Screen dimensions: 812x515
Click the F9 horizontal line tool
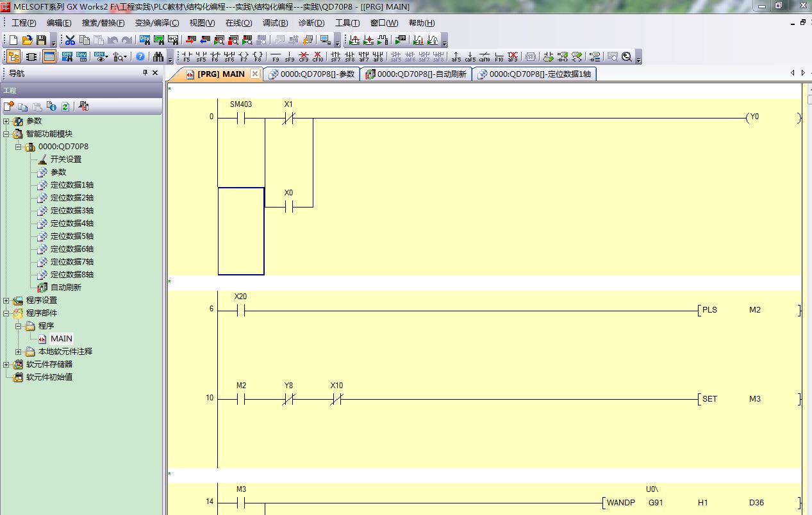pos(275,56)
